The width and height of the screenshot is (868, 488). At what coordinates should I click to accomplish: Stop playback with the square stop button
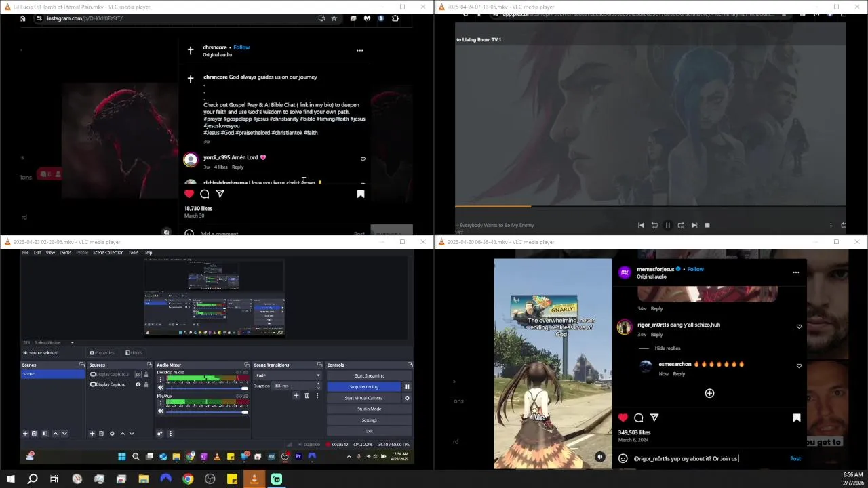707,225
